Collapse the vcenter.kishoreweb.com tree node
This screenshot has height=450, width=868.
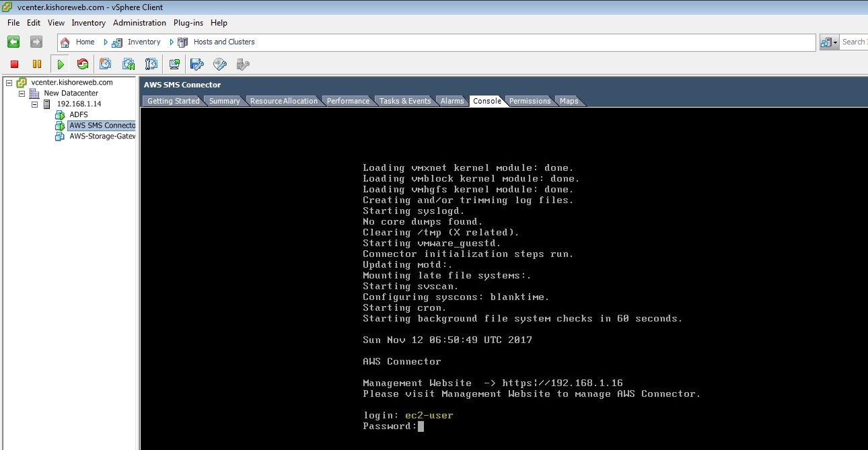click(x=9, y=83)
